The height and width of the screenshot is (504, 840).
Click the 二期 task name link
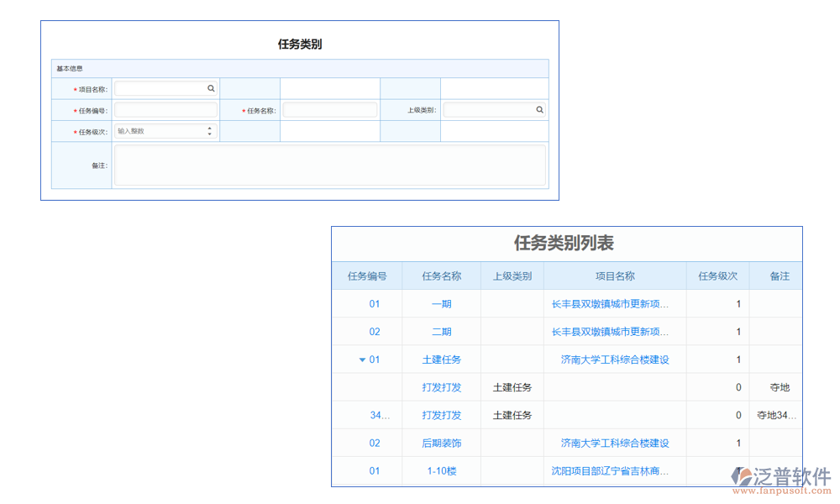[x=441, y=331]
